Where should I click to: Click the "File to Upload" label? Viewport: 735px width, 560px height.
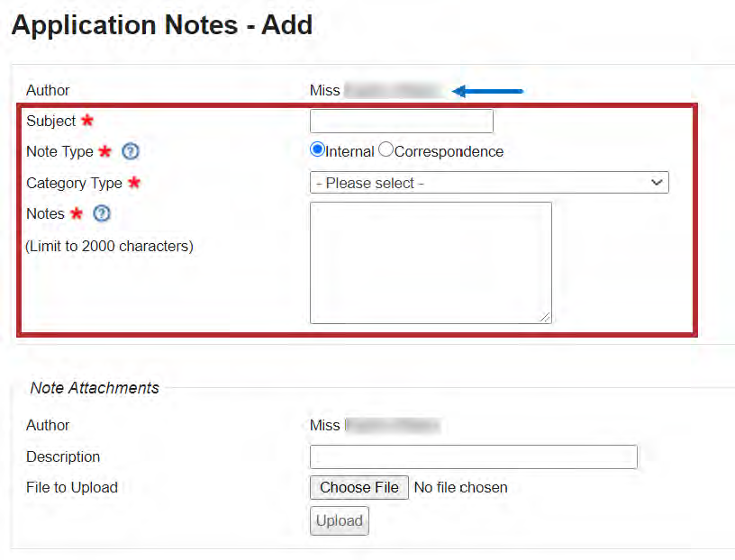72,488
